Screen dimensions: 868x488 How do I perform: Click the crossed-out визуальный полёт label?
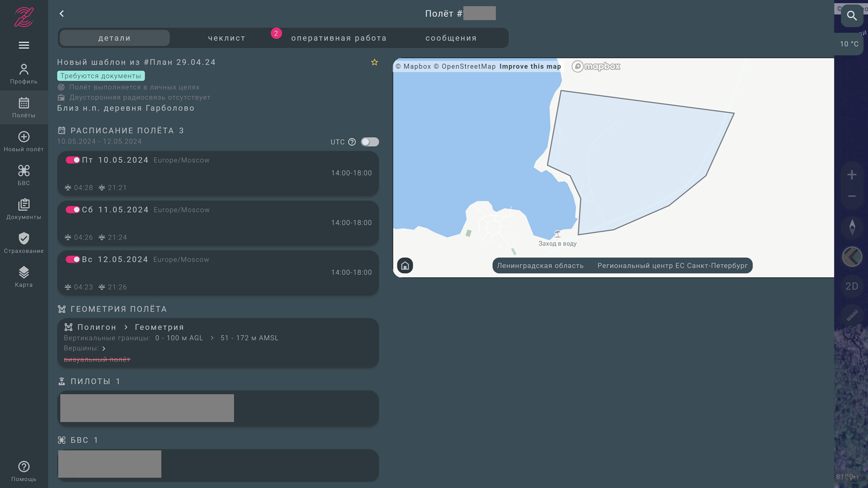[97, 360]
